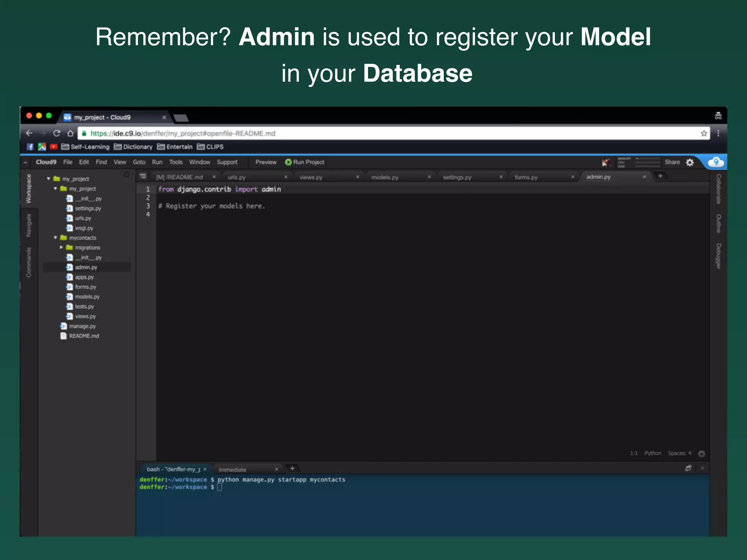The image size is (747, 560).
Task: Toggle the Debugger side panel
Action: (x=718, y=256)
